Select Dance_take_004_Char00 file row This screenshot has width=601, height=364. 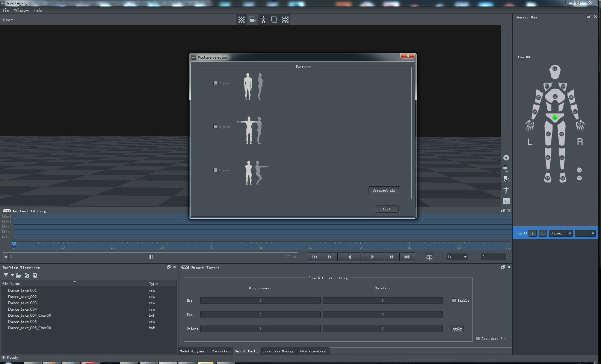click(x=89, y=316)
